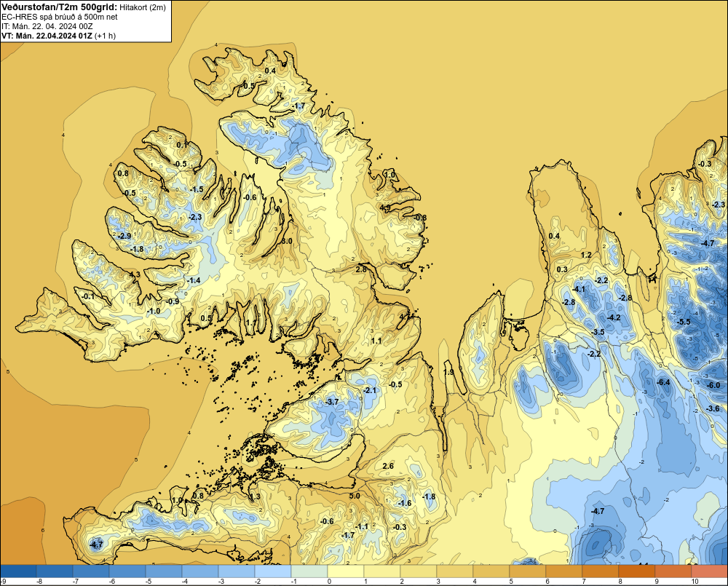Click the -5.5 temperature reading

click(684, 322)
